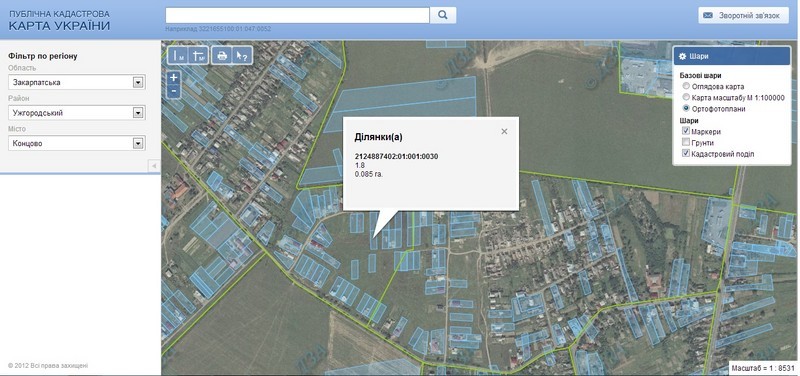Close the Ділянки(а) info popup
Viewport: 800px width, 376px height.
click(504, 132)
